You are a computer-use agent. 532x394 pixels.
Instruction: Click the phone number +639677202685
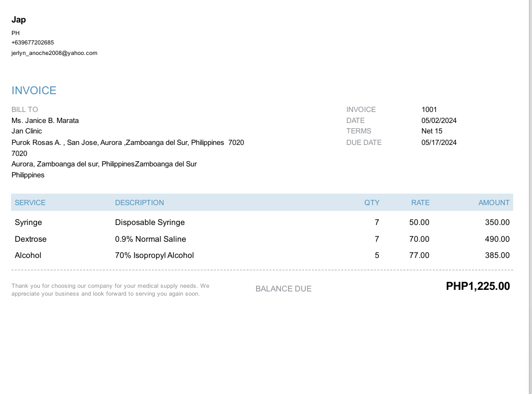pos(32,42)
